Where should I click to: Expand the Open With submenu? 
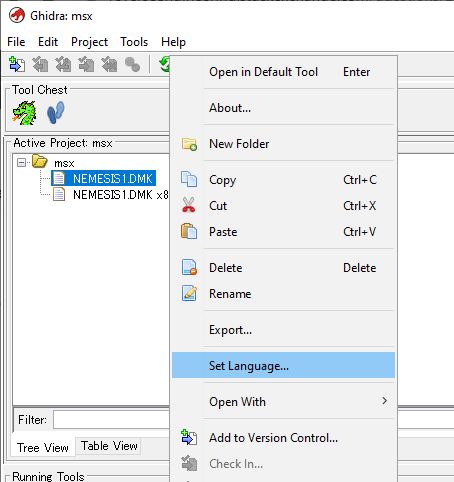tap(284, 401)
